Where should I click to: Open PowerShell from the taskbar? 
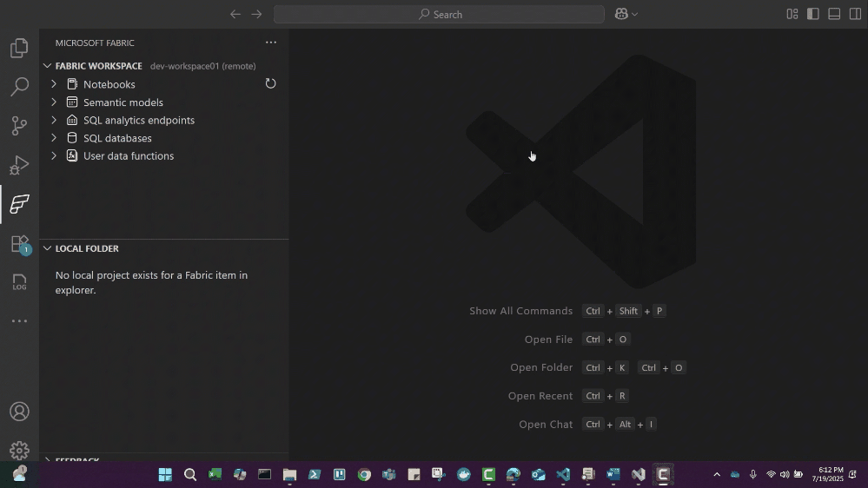(x=315, y=475)
